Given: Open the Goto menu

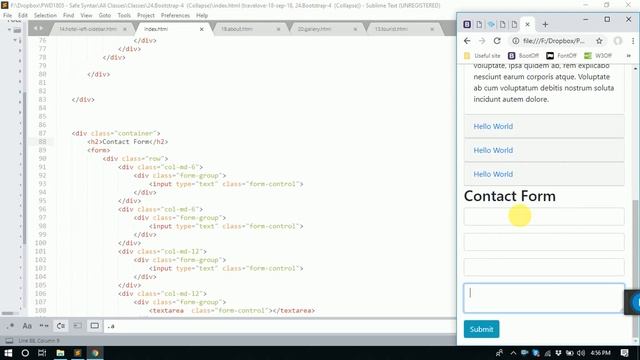Looking at the screenshot, I should coord(104,15).
